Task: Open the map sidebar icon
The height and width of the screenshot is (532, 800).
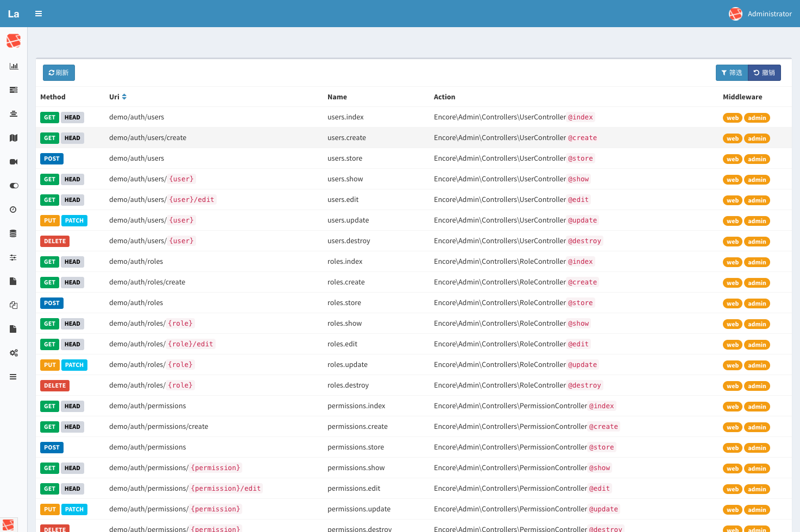Action: pyautogui.click(x=14, y=138)
